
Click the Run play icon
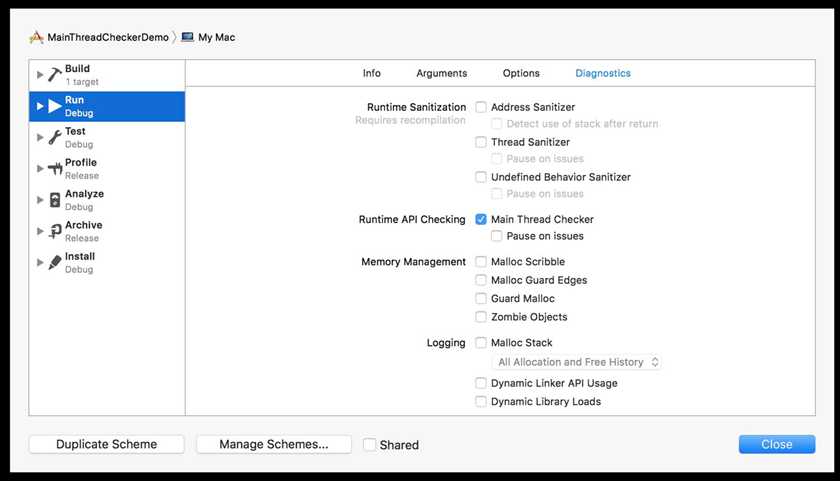pyautogui.click(x=55, y=106)
